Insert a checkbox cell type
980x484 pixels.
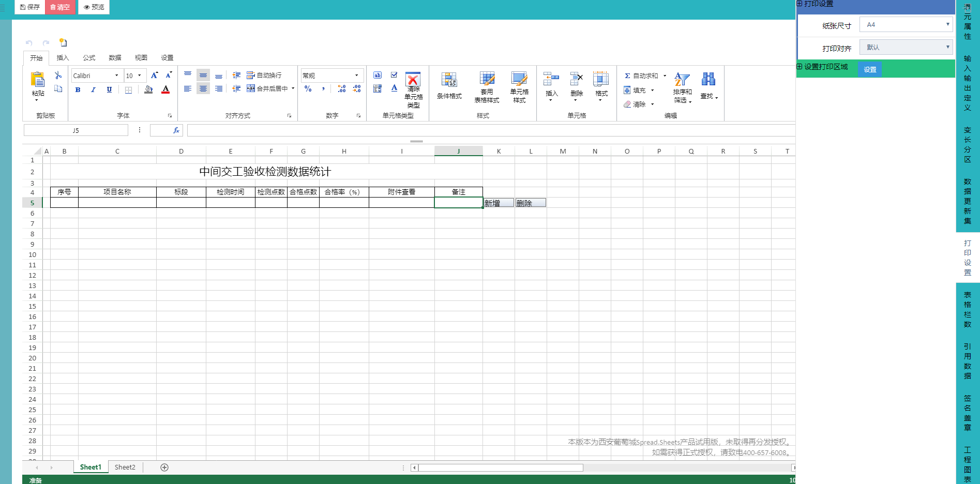[394, 75]
